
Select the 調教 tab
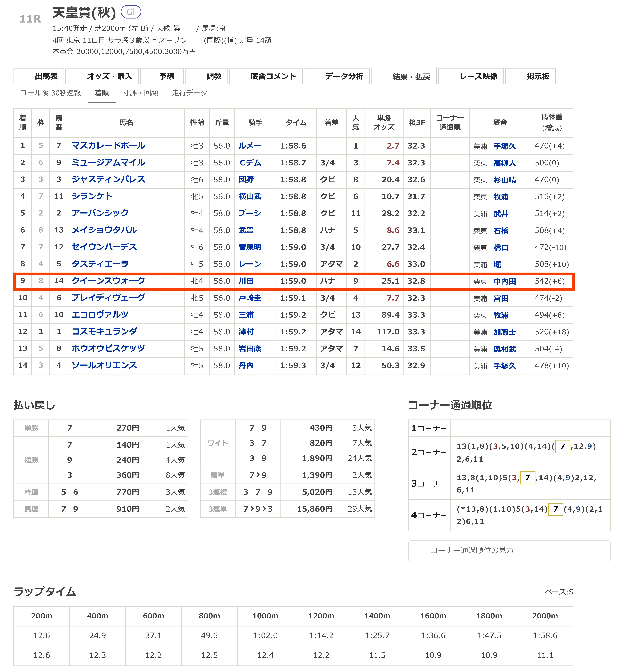(x=207, y=76)
